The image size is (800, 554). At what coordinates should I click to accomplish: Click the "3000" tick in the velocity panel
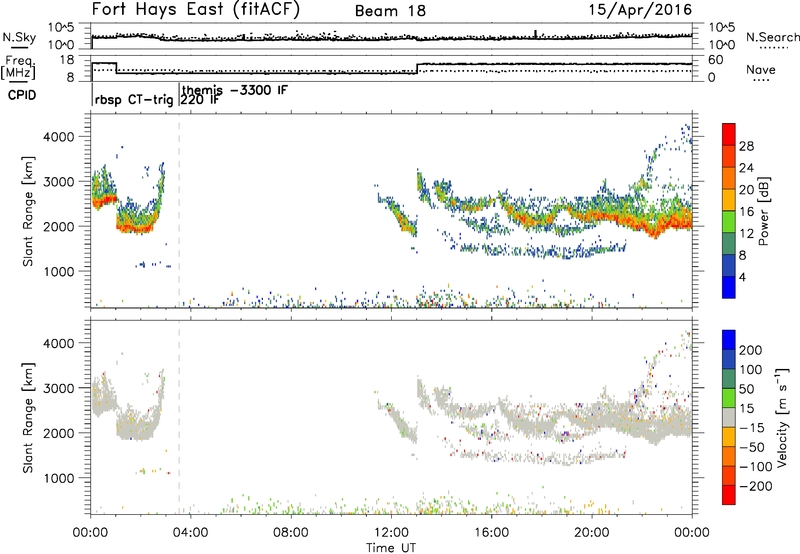[x=59, y=388]
